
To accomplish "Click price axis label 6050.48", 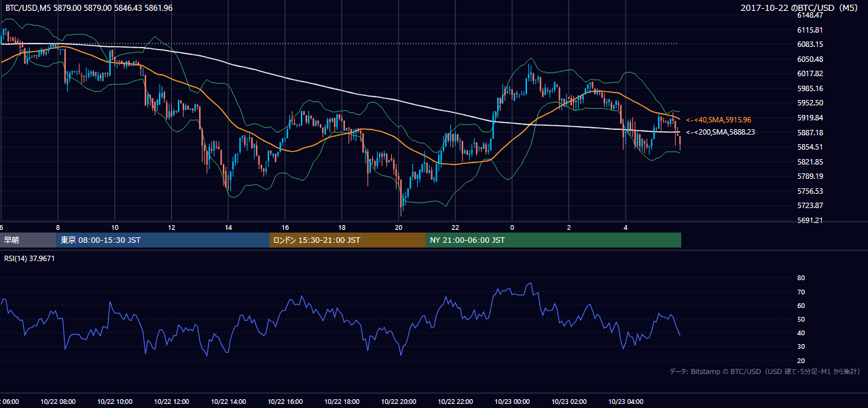I will click(x=810, y=59).
